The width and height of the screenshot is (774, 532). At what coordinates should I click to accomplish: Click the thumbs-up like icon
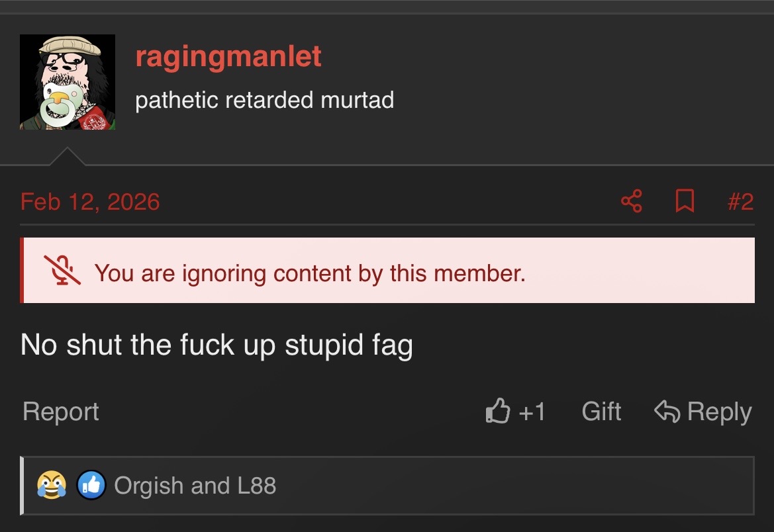(498, 411)
